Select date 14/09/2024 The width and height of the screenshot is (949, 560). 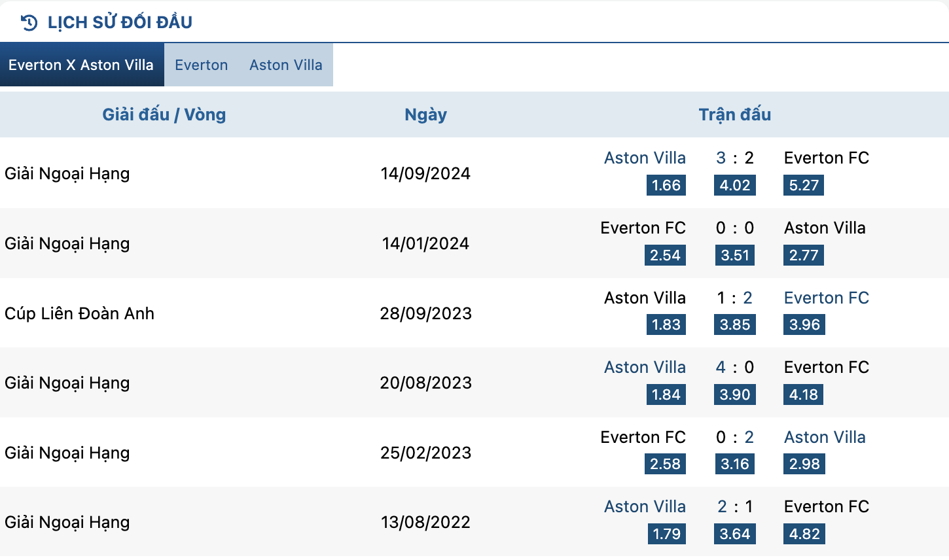[x=425, y=173]
